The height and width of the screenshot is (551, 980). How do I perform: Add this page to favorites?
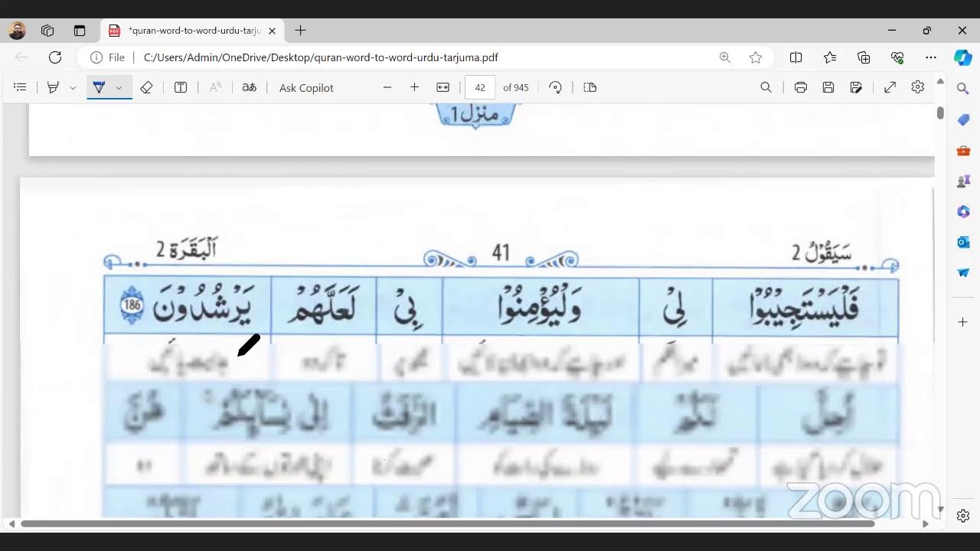point(756,57)
